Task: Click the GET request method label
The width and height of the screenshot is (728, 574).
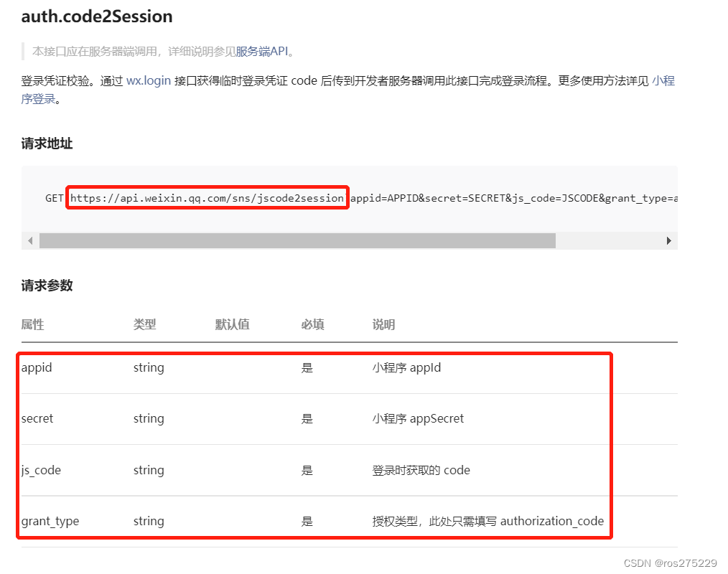Action: pyautogui.click(x=54, y=198)
